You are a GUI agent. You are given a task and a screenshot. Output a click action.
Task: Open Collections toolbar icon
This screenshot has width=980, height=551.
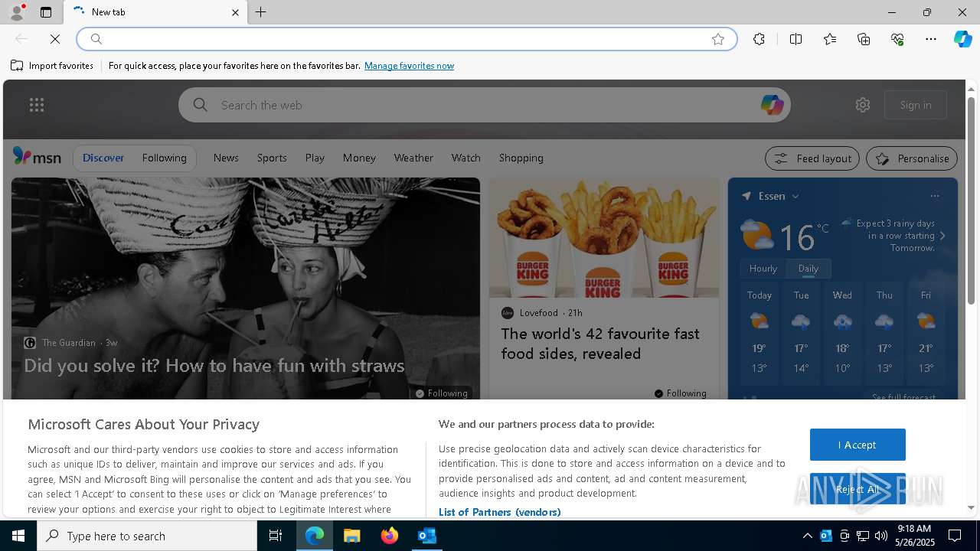click(864, 39)
